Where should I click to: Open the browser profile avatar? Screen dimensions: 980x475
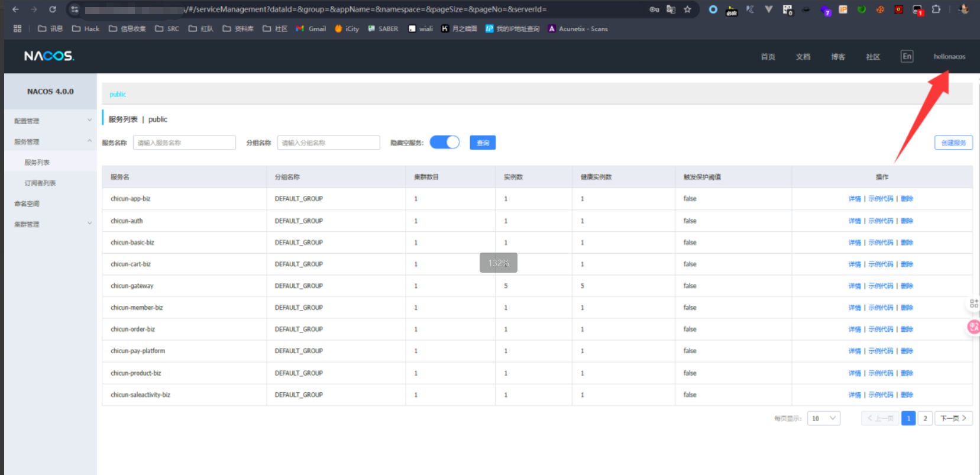coord(963,9)
